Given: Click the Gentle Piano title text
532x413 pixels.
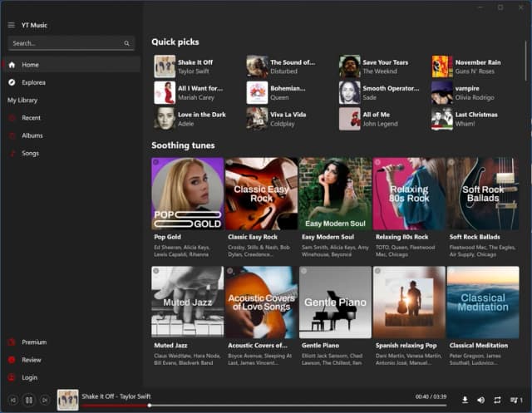Looking at the screenshot, I should tap(320, 346).
